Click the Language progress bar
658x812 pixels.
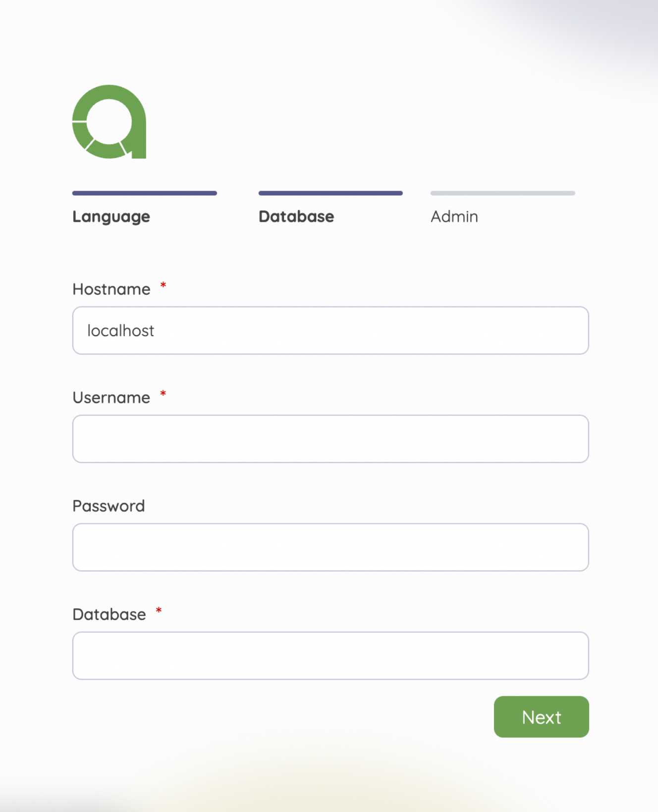[x=145, y=193]
